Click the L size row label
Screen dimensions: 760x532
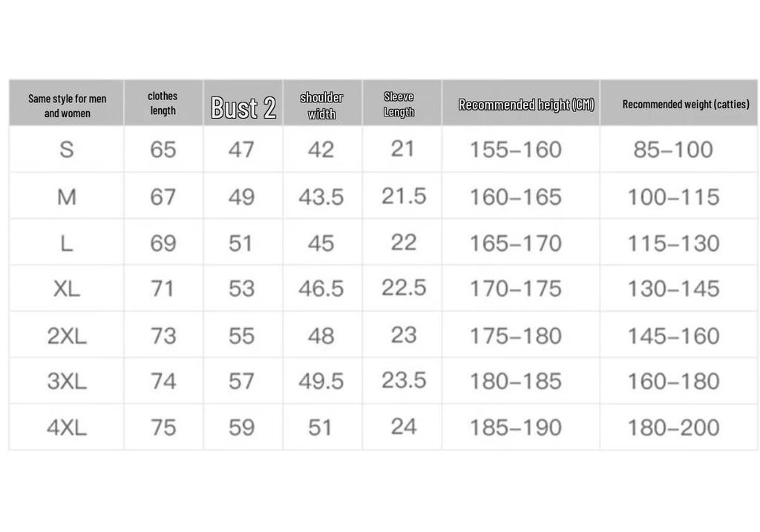(x=67, y=243)
